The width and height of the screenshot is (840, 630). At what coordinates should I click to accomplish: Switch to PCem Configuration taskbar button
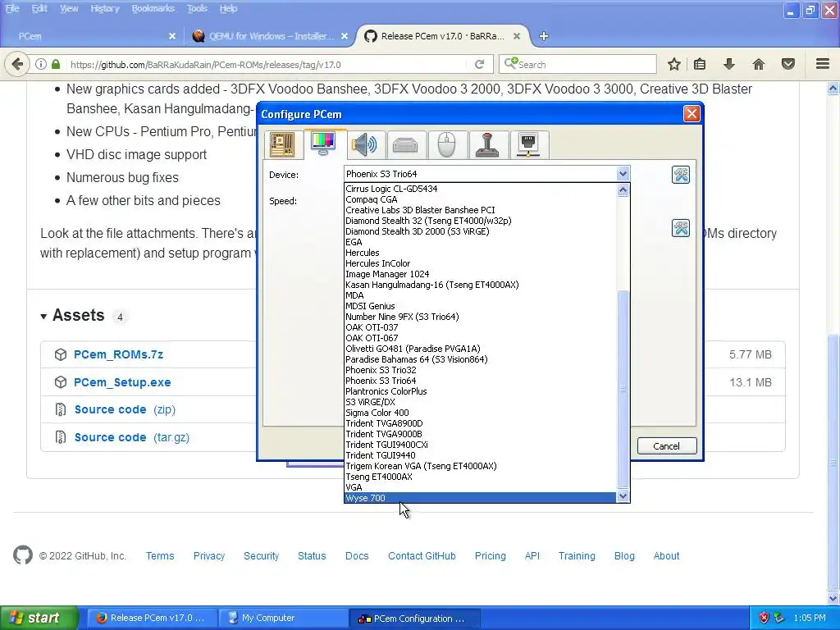[414, 619]
